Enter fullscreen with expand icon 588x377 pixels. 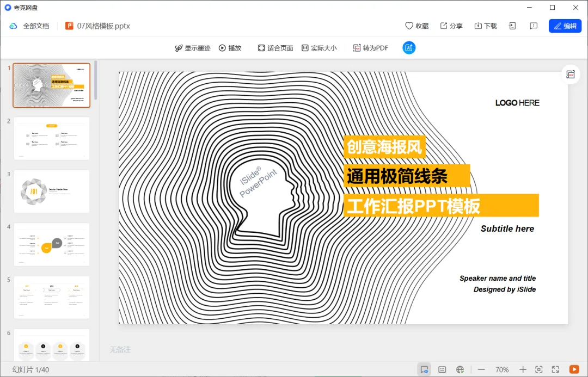[x=555, y=369]
